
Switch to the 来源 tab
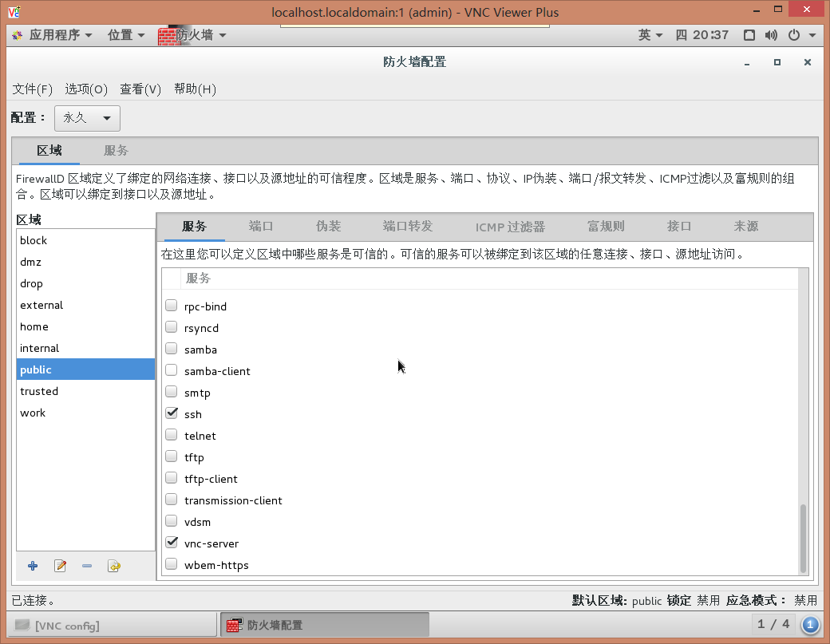point(746,227)
